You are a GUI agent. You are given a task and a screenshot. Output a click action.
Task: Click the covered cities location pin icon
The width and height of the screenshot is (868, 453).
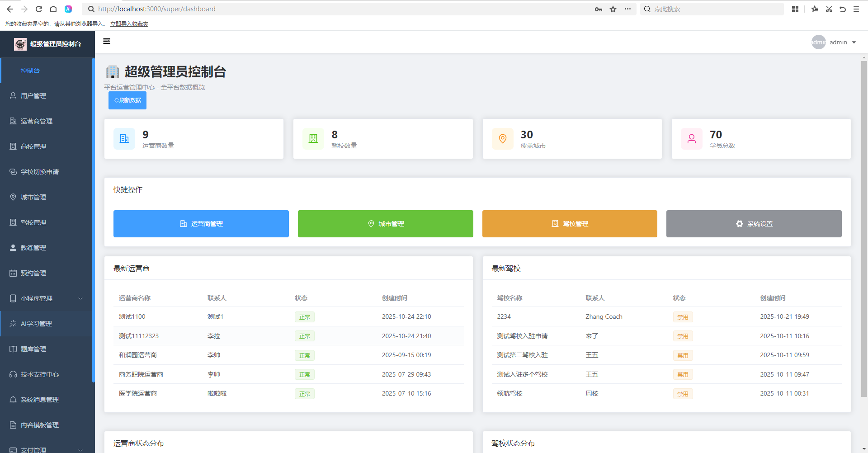502,139
